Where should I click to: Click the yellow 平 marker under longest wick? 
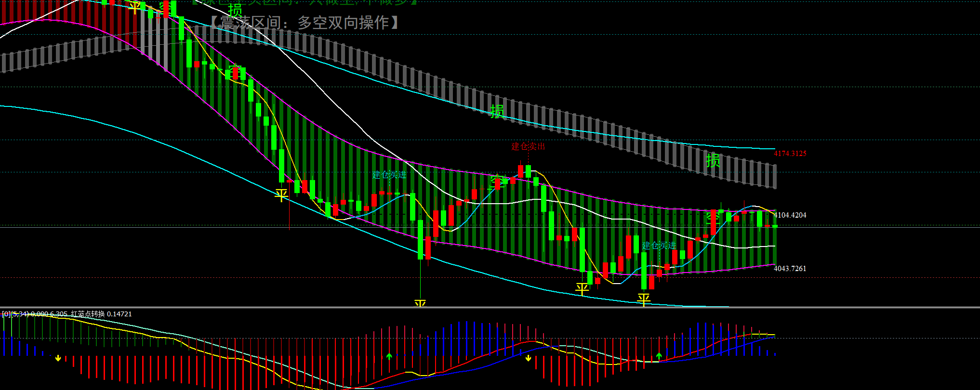point(420,303)
